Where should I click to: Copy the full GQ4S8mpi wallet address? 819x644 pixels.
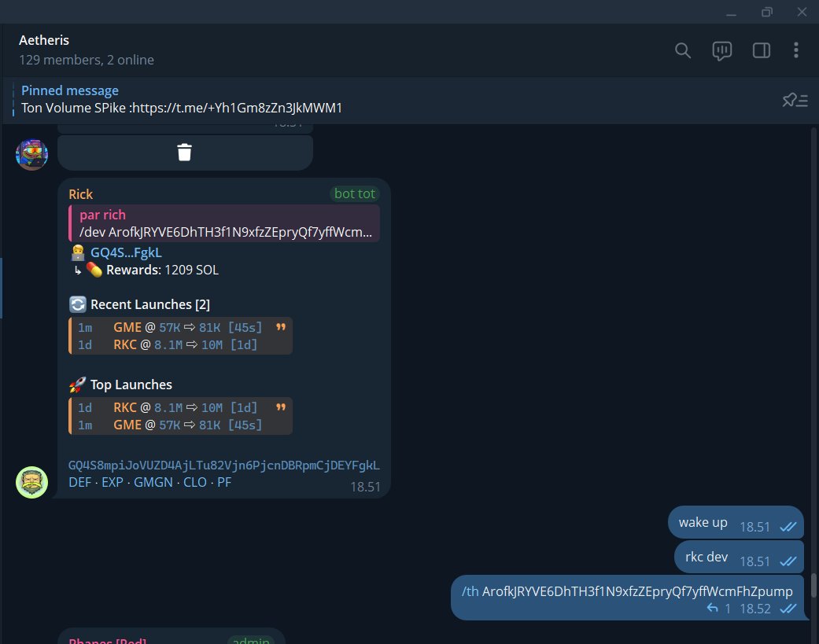pyautogui.click(x=224, y=465)
